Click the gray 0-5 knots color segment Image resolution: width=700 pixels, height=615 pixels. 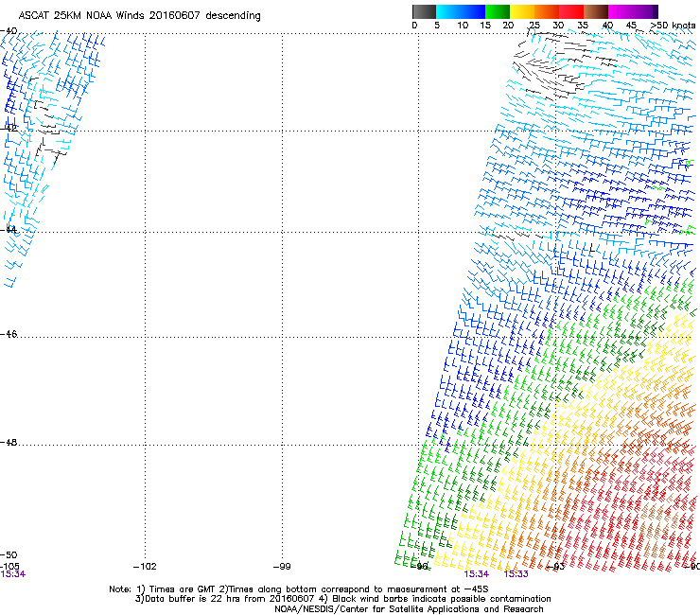coord(424,11)
